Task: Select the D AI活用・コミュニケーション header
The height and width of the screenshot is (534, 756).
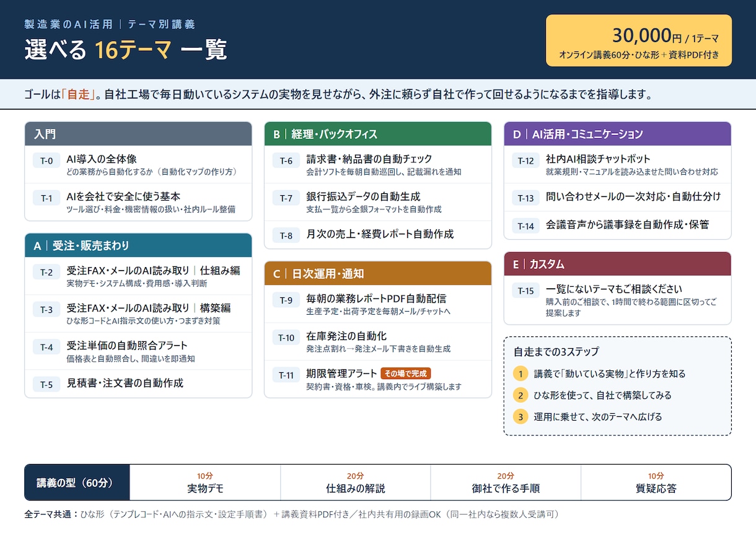Action: pyautogui.click(x=617, y=134)
